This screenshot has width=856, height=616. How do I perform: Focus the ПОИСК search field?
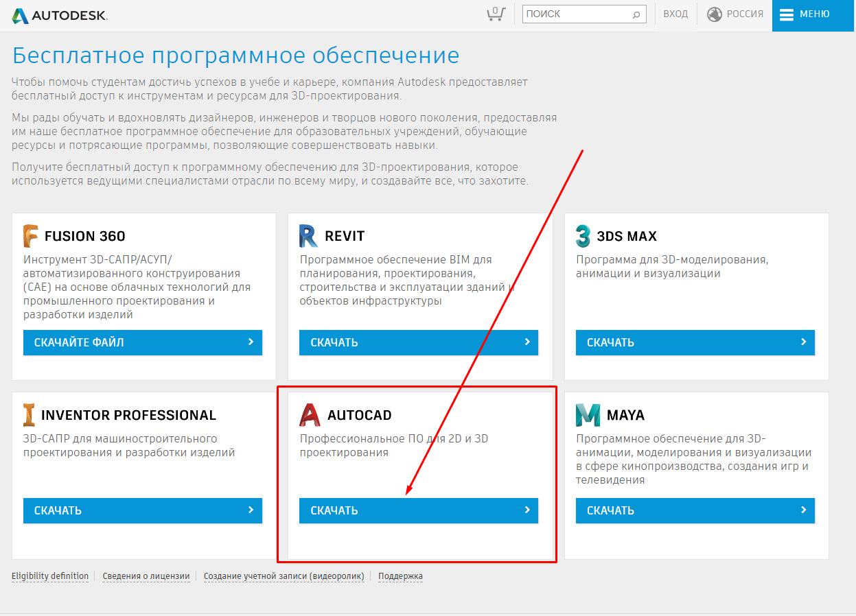click(x=575, y=14)
